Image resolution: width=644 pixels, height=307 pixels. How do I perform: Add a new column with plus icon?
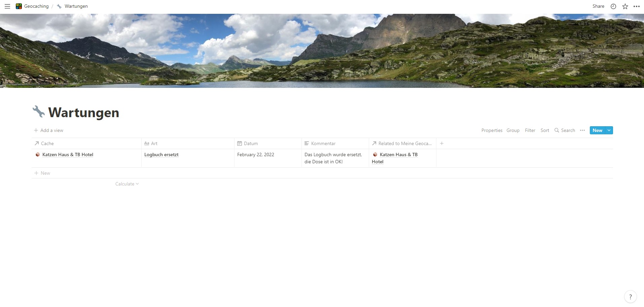tap(442, 143)
